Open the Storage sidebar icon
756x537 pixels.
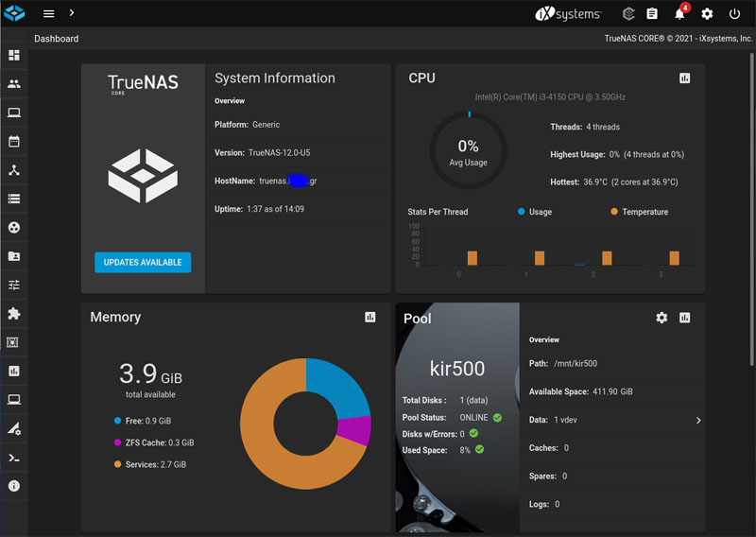click(x=14, y=199)
